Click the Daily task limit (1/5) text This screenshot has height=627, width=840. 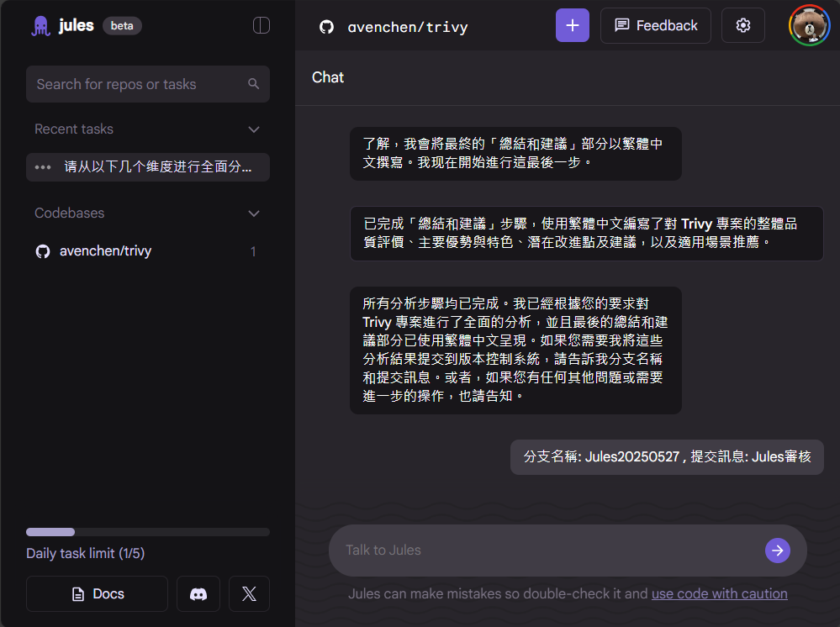click(x=86, y=553)
